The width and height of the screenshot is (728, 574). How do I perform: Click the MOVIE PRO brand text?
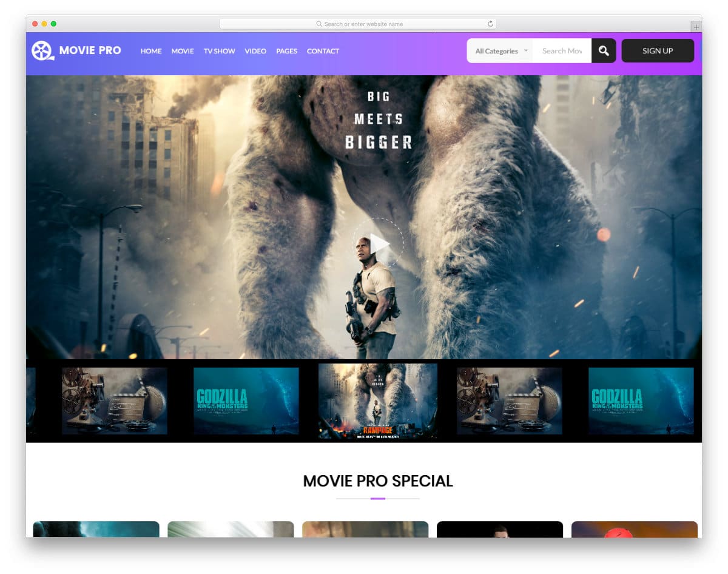[x=90, y=50]
